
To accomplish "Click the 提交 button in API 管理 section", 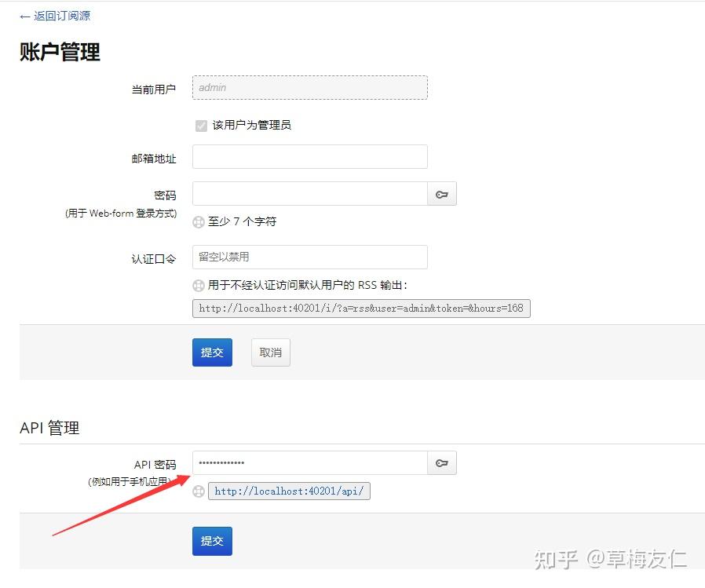I will [212, 540].
